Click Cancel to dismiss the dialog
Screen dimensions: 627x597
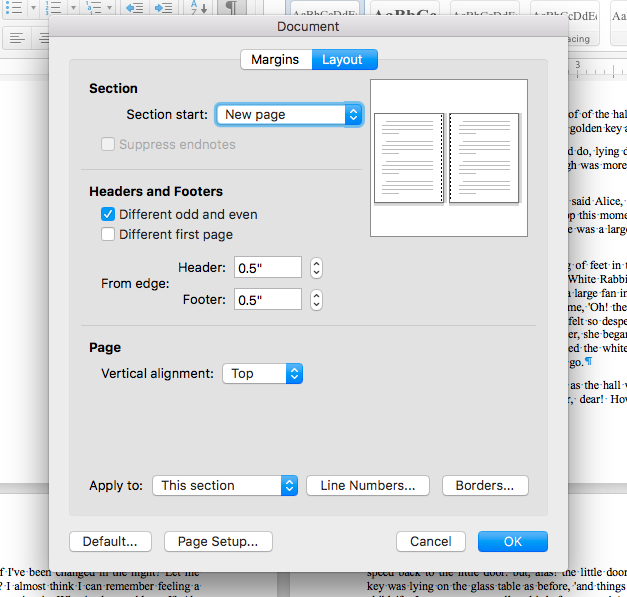click(431, 541)
